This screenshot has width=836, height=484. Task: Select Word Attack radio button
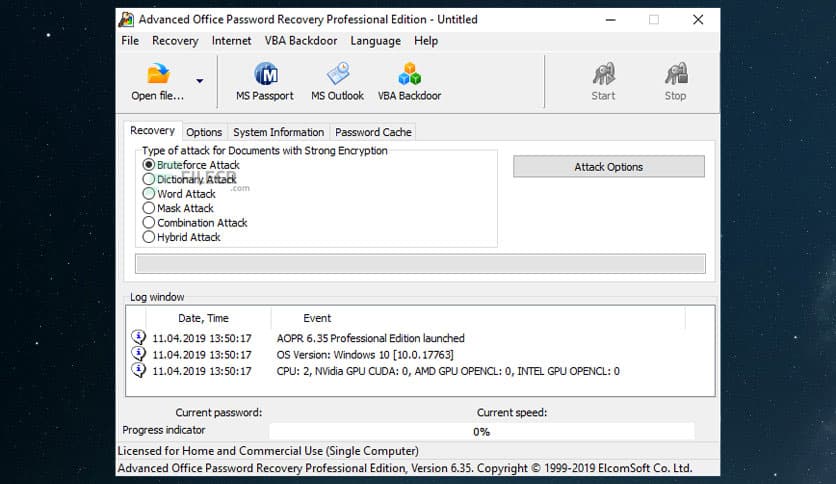pos(149,193)
